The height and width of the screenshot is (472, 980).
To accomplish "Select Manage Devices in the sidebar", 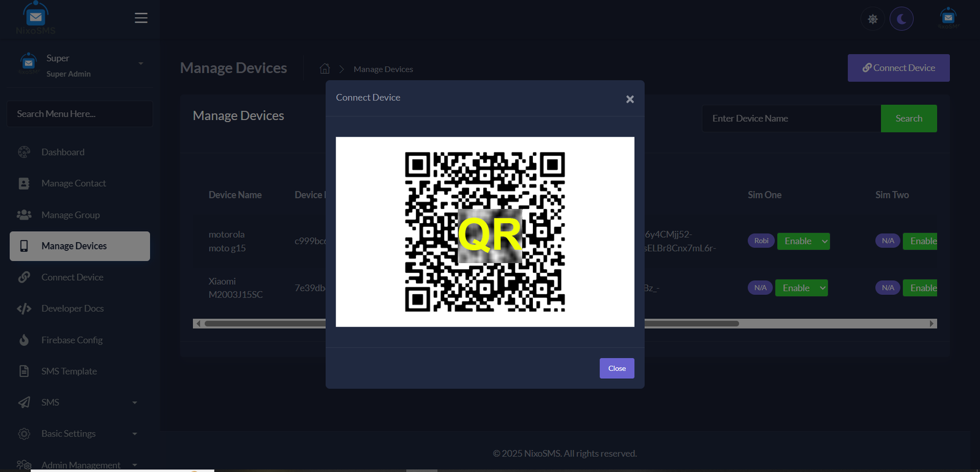I will 80,246.
